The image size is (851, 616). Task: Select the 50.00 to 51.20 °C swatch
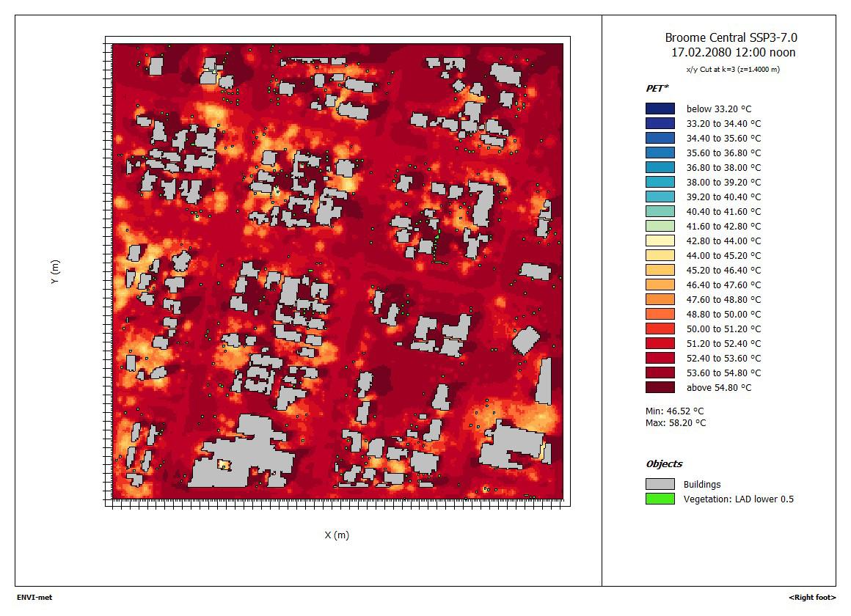click(660, 329)
